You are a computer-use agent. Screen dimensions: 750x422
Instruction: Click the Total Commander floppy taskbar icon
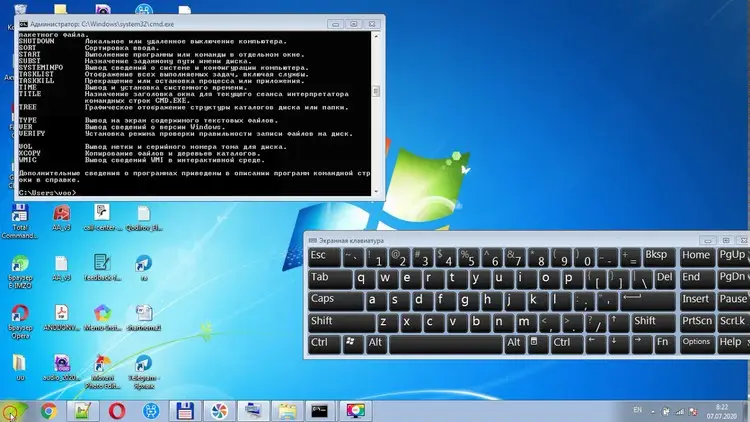pos(185,411)
